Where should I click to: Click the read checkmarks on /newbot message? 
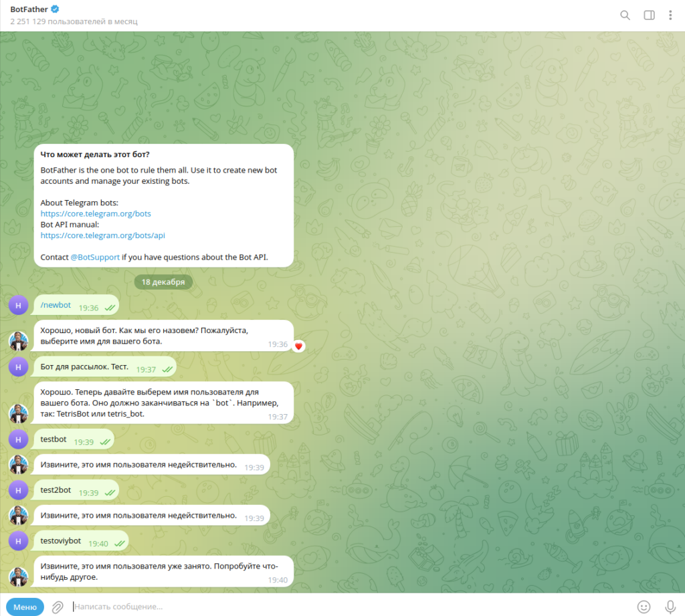(x=110, y=308)
